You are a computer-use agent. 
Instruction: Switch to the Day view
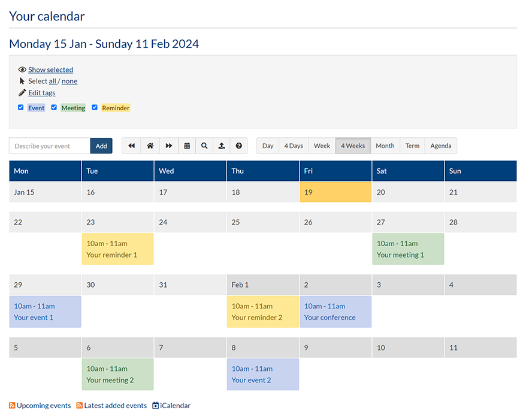point(268,146)
